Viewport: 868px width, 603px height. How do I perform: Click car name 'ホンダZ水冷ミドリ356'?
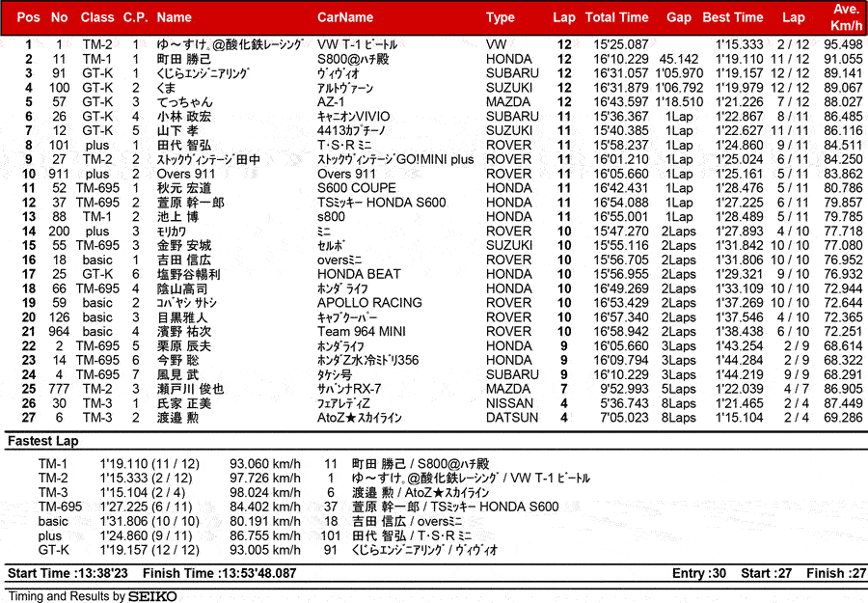pos(367,361)
